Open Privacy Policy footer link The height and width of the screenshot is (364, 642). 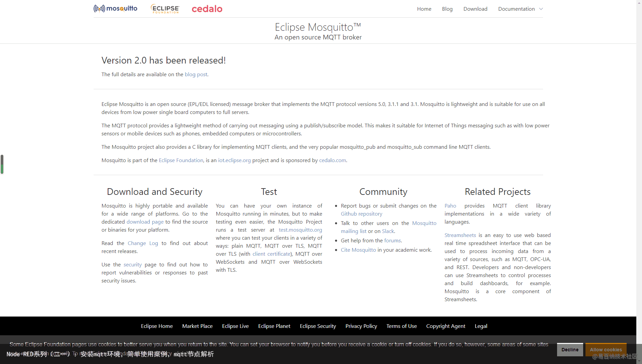click(361, 326)
